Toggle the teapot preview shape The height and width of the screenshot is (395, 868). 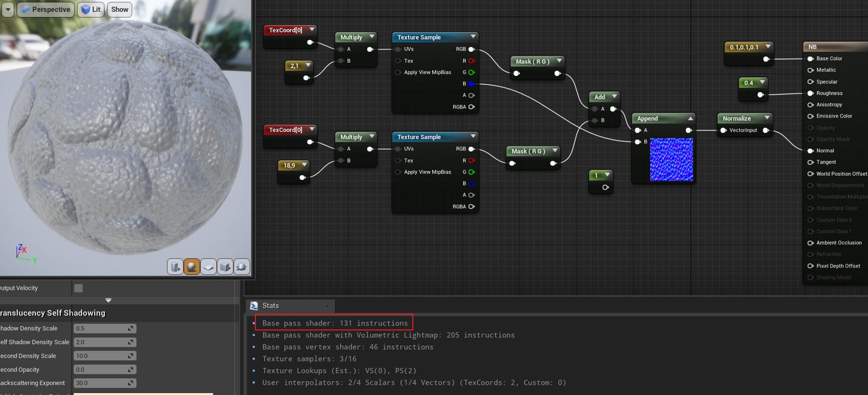click(242, 267)
